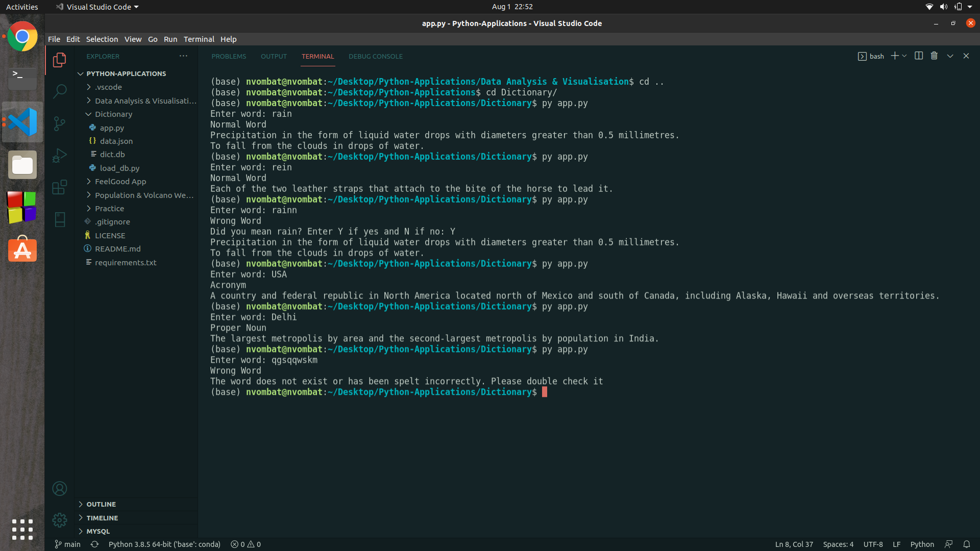Create a new terminal with plus icon
The image size is (980, 551).
click(x=894, y=56)
